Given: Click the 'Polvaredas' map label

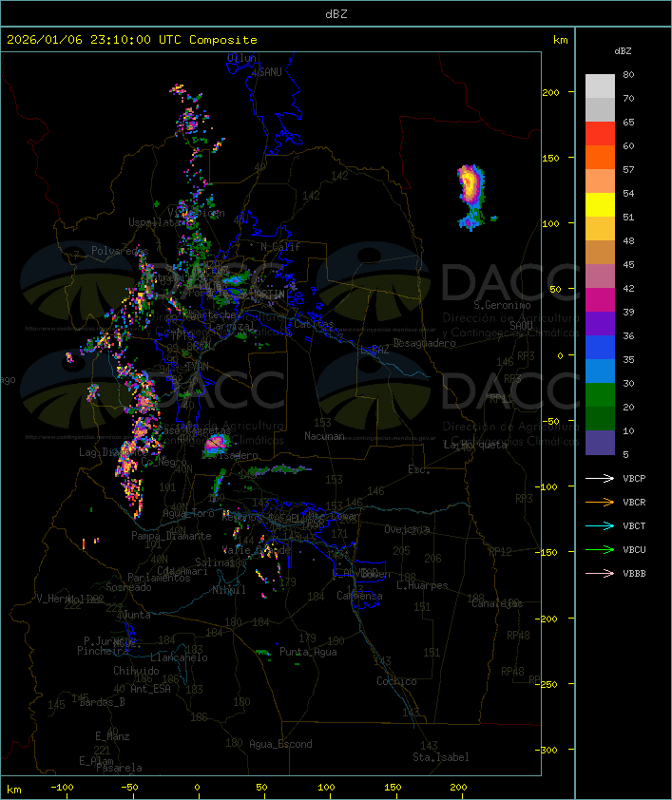Looking at the screenshot, I should pyautogui.click(x=120, y=251).
